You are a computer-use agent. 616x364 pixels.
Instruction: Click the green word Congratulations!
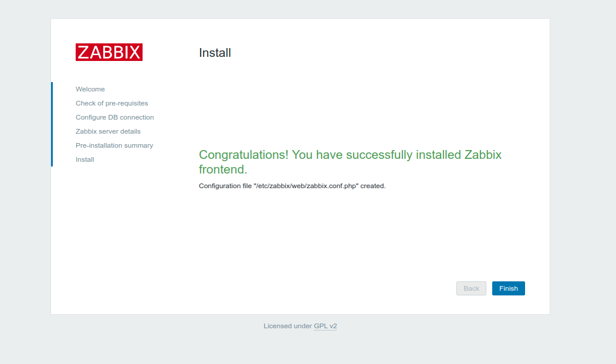point(243,155)
